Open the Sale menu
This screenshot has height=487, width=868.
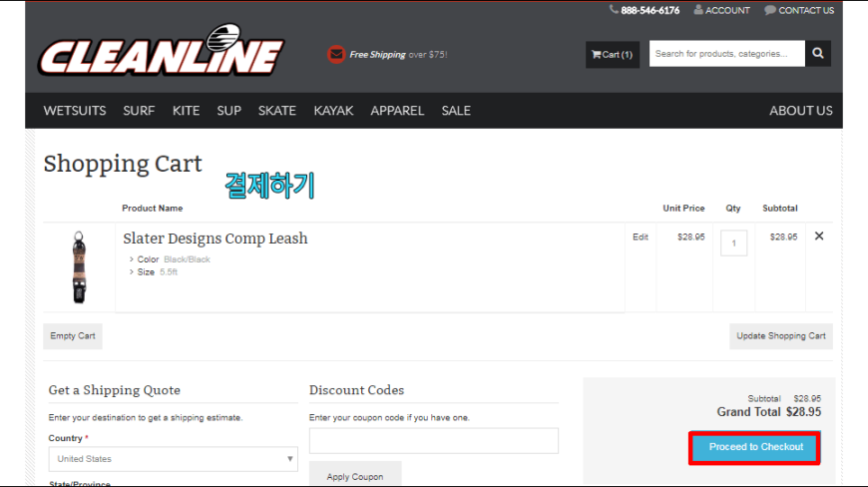[456, 111]
